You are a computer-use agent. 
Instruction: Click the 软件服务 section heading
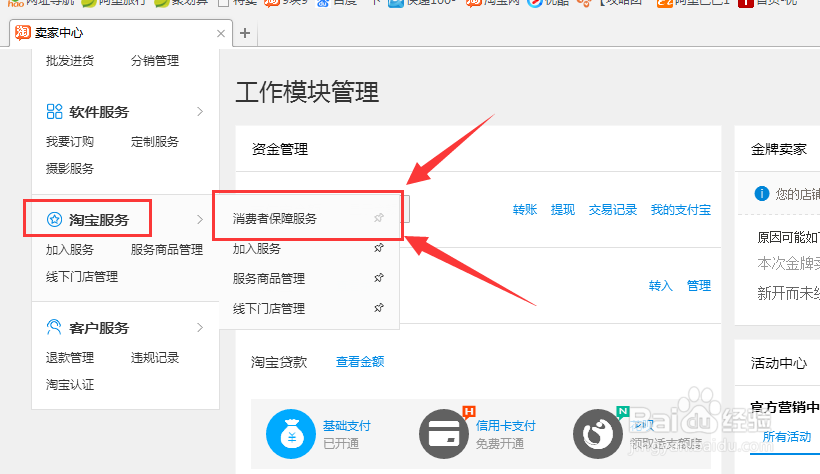coord(99,112)
